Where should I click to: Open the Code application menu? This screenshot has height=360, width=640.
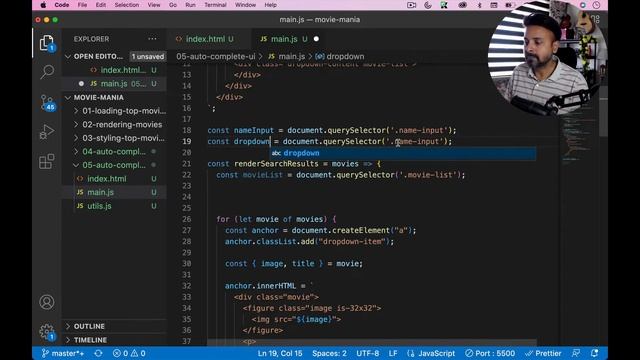click(62, 5)
